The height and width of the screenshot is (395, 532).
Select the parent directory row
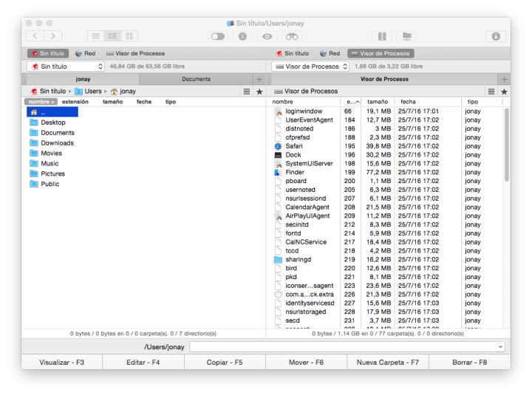point(52,112)
